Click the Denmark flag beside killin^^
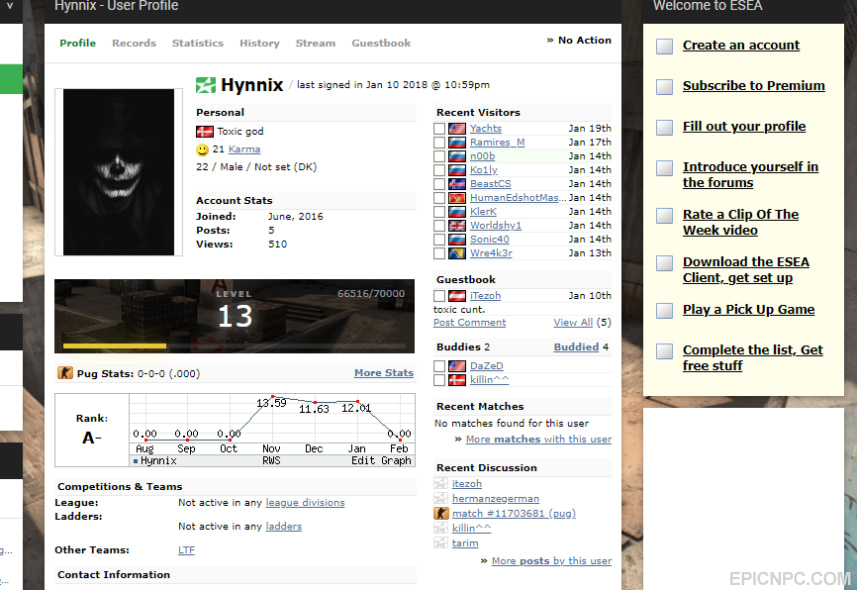Image resolution: width=857 pixels, height=590 pixels. click(x=457, y=379)
